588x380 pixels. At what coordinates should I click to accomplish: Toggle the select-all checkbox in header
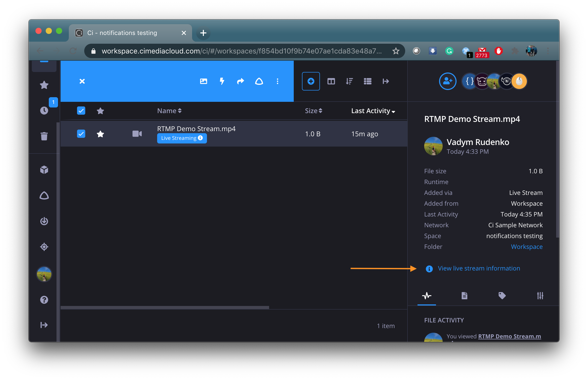(x=81, y=111)
